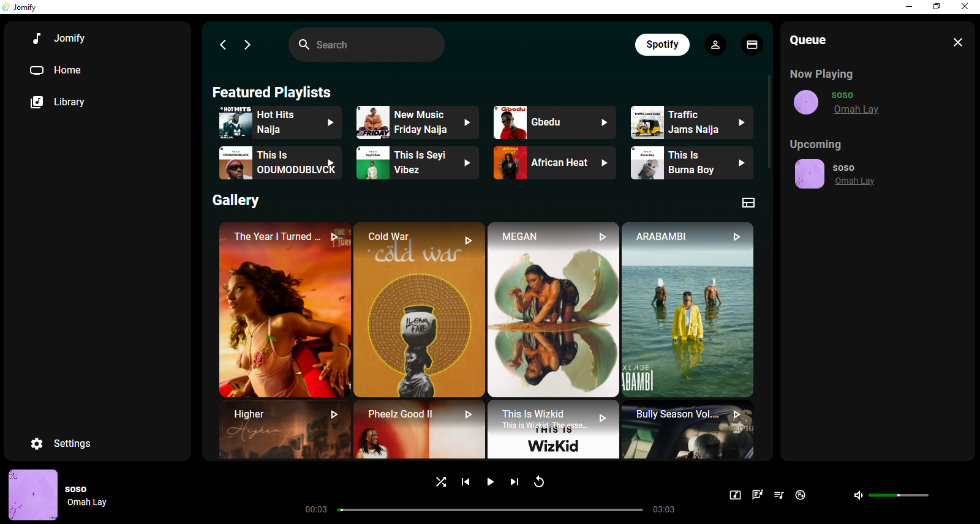Click now-playing cover art in player bar
980x524 pixels.
point(33,495)
